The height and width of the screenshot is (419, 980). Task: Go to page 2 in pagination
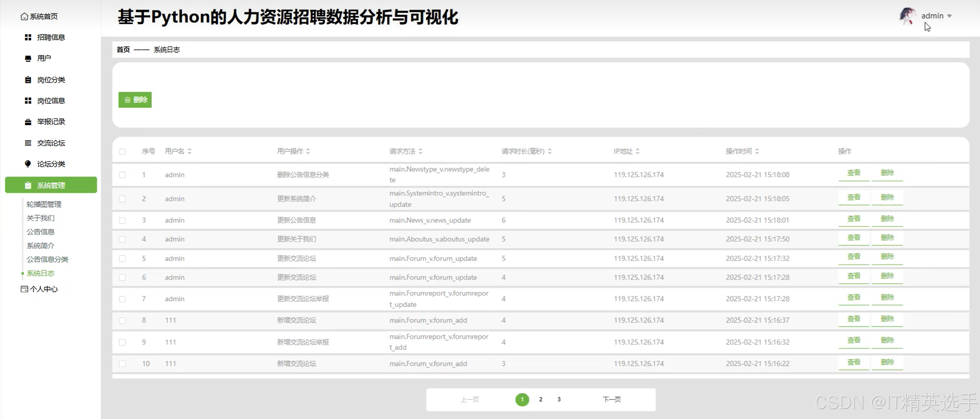540,399
